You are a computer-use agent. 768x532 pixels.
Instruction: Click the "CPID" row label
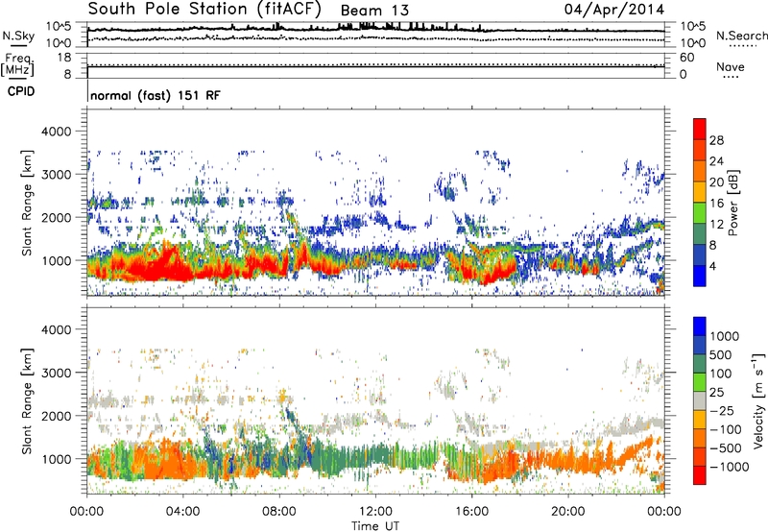[x=20, y=91]
